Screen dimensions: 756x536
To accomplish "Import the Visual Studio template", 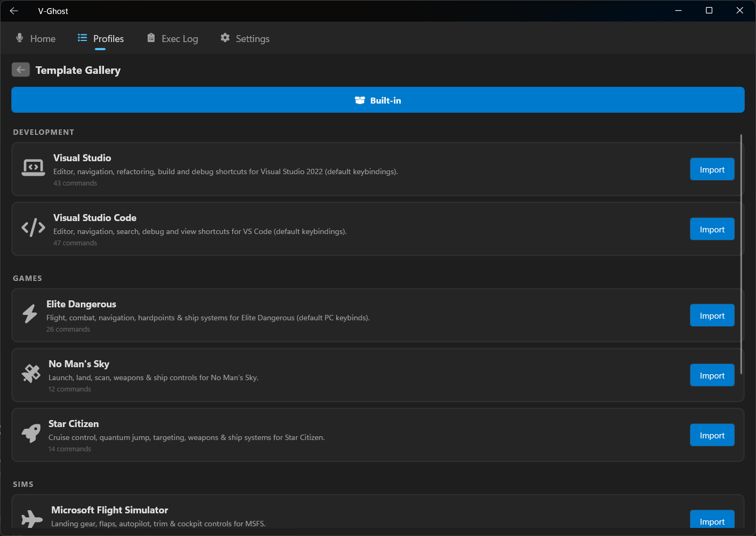I will (712, 169).
